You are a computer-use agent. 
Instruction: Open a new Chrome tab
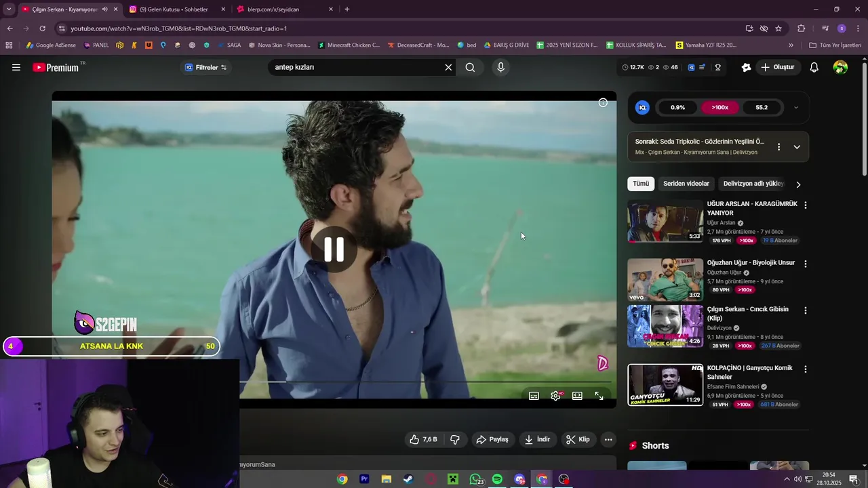(x=347, y=9)
